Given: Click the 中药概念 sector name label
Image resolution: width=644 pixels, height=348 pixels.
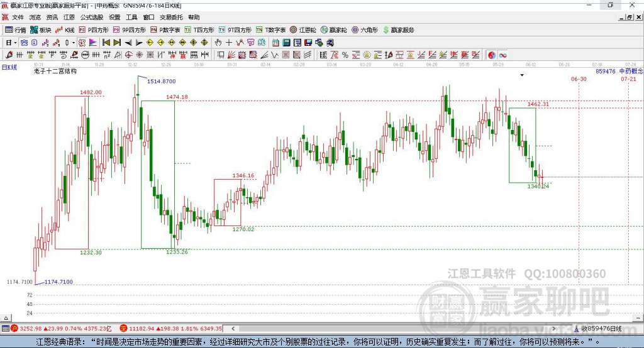Looking at the screenshot, I should click(631, 71).
